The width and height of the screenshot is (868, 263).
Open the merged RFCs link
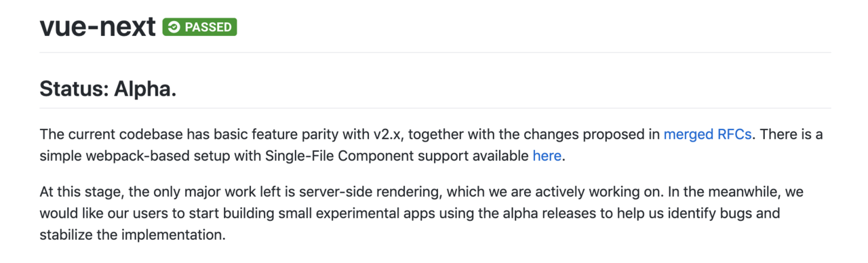point(707,134)
